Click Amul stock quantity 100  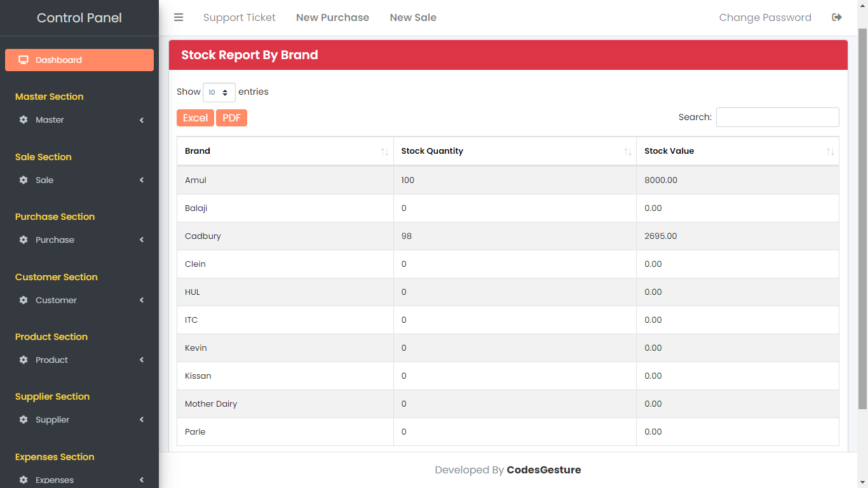[408, 180]
